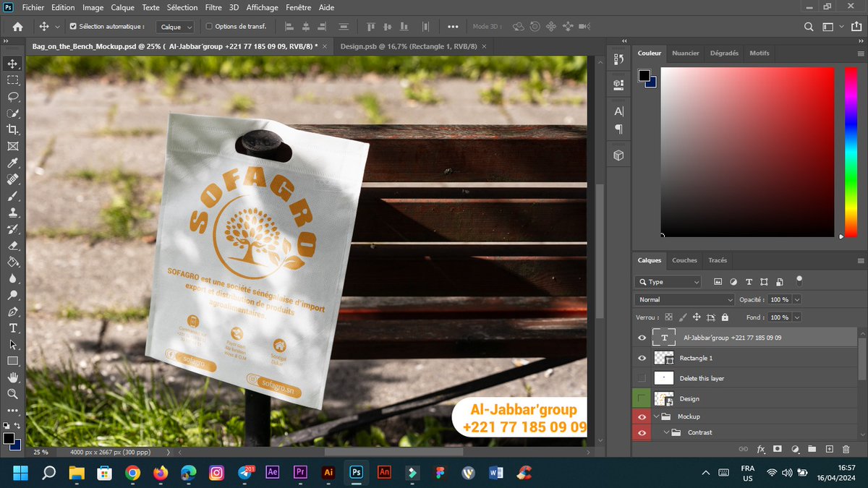Click the foreground color swatch in toolbar

click(x=9, y=438)
